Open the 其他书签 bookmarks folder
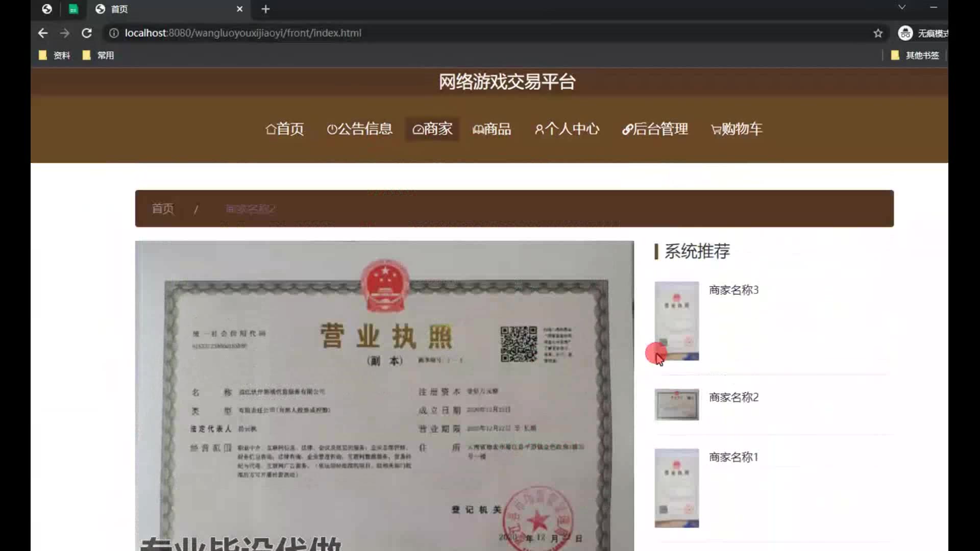 [x=915, y=55]
